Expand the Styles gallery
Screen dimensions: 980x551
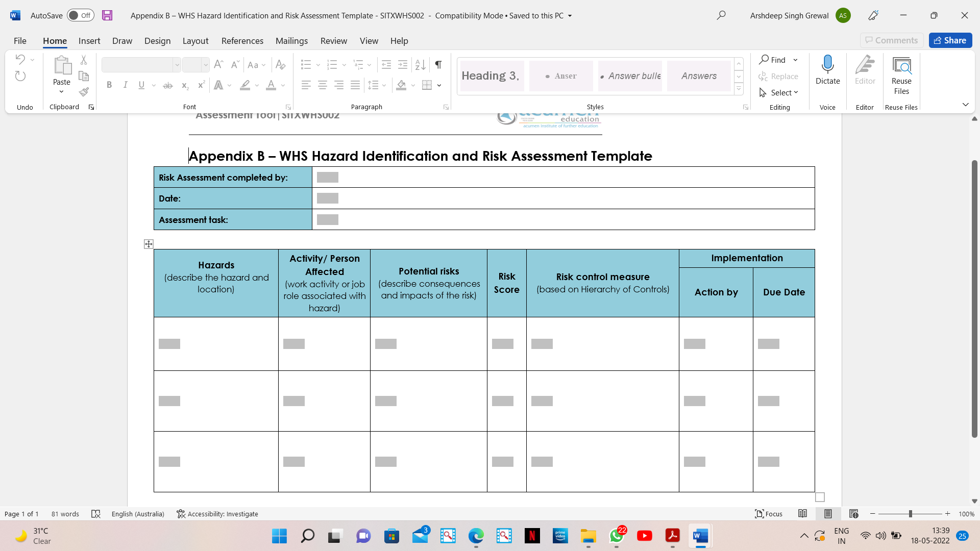click(x=739, y=88)
